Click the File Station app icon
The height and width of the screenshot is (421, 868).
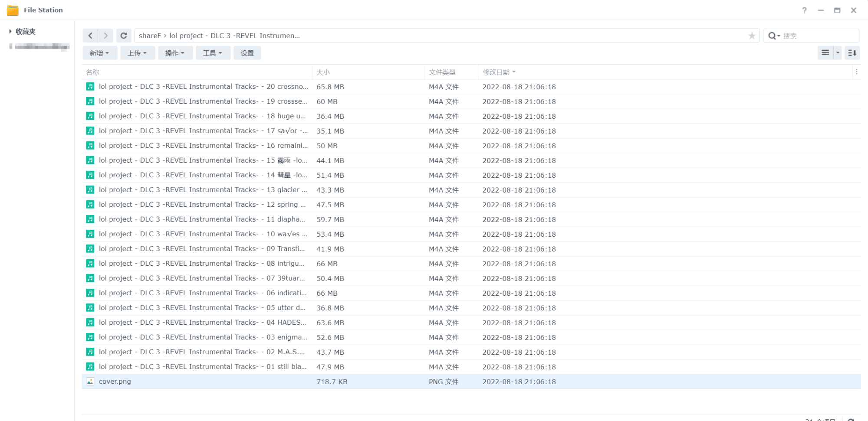pos(13,10)
